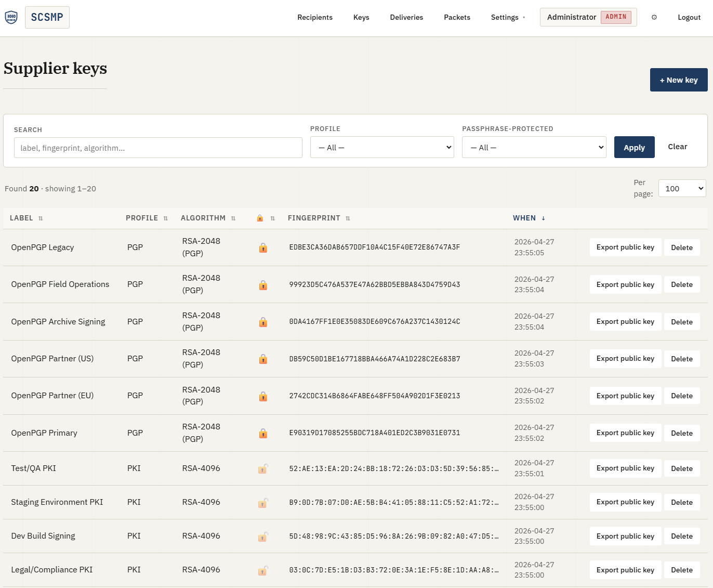Delete the OpenPGP Legacy key
Image resolution: width=713 pixels, height=588 pixels.
click(682, 247)
